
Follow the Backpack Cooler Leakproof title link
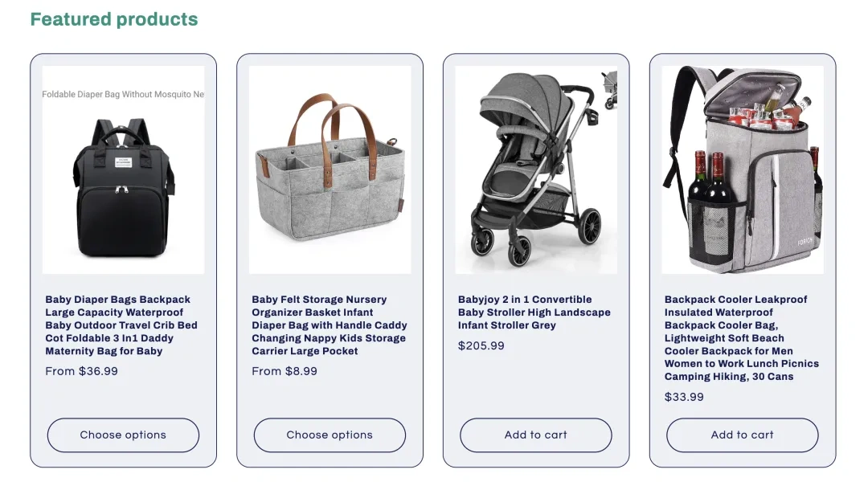click(741, 338)
